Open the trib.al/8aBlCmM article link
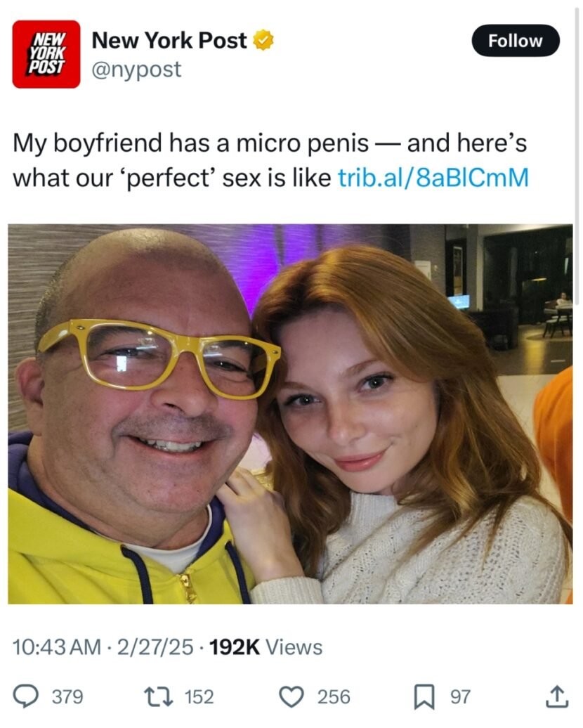Viewport: 583px width, 728px height. [433, 178]
